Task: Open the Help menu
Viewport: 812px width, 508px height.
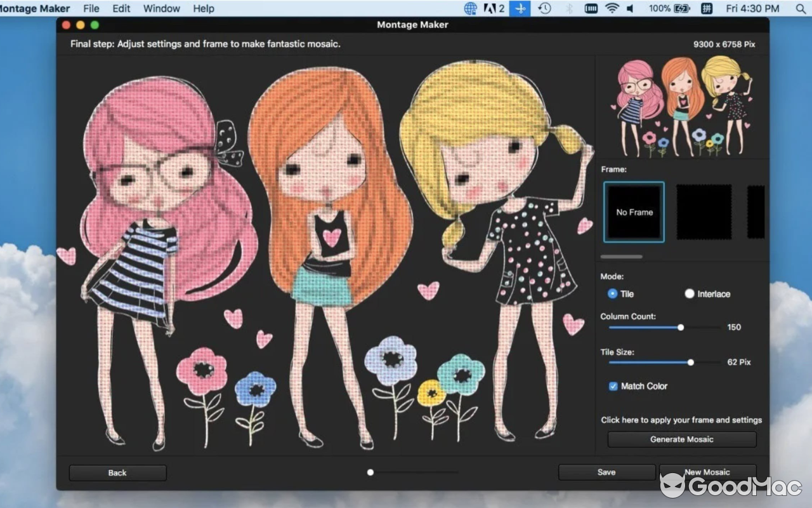Action: pos(202,8)
